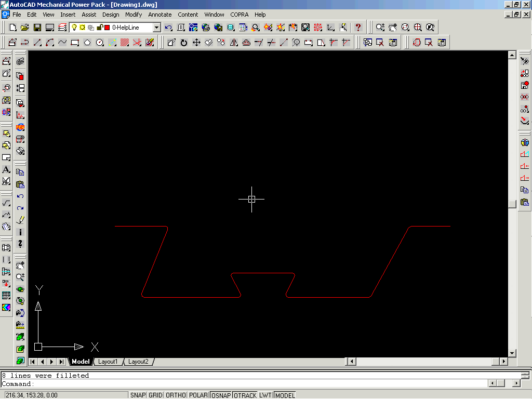This screenshot has height=399, width=532.
Task: Click the surface roughness symbol icon
Action: 6,203
